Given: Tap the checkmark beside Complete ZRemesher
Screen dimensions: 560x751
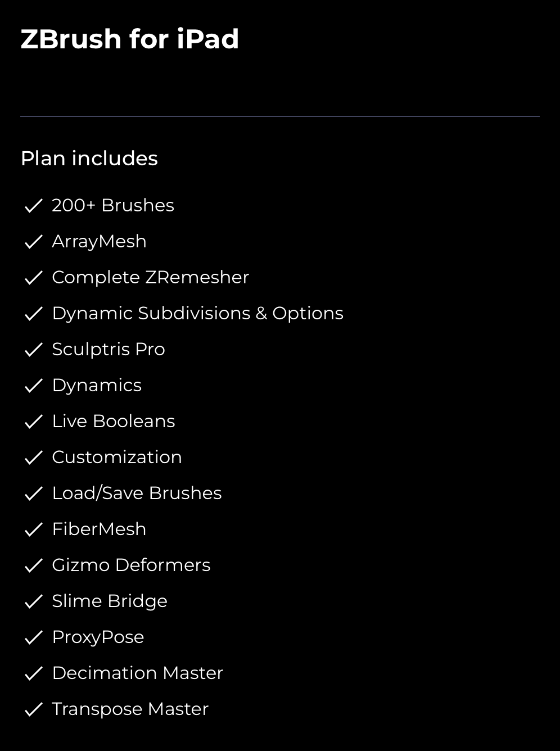Looking at the screenshot, I should coord(34,278).
